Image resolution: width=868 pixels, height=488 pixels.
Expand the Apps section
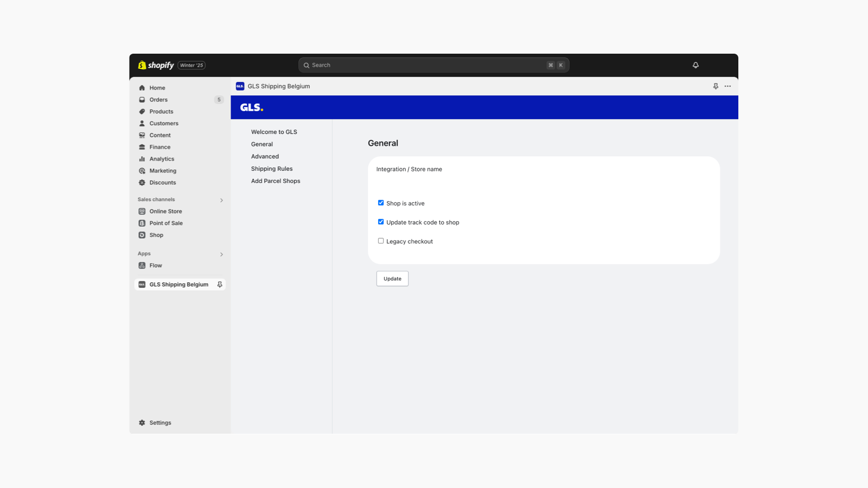[221, 254]
